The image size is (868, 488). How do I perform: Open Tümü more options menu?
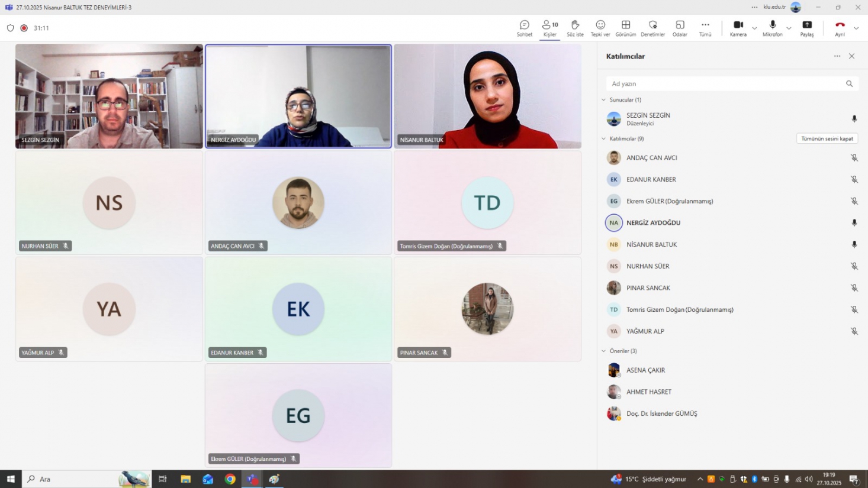click(705, 28)
